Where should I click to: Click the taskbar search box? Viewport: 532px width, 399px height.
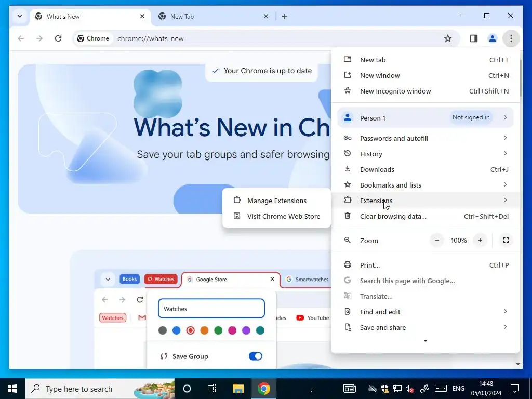[x=100, y=389]
